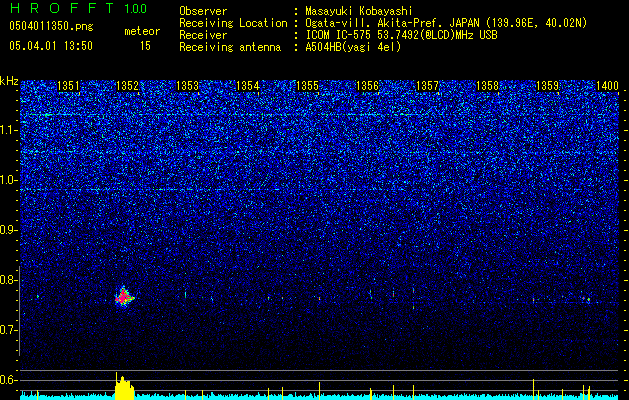The image size is (629, 400).
Task: Click the 0.9 kHz frequency axis label
Action: click(9, 230)
